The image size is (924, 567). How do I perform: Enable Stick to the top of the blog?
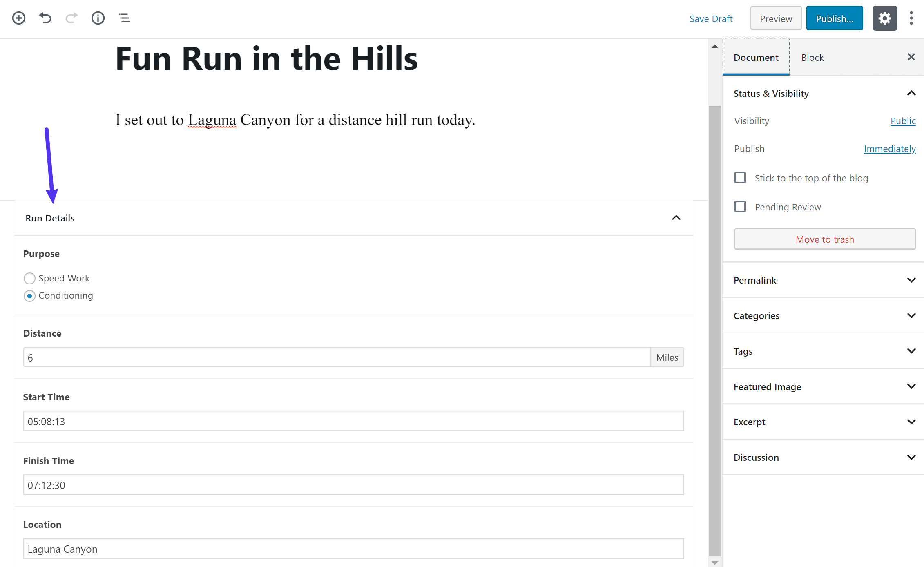(740, 177)
